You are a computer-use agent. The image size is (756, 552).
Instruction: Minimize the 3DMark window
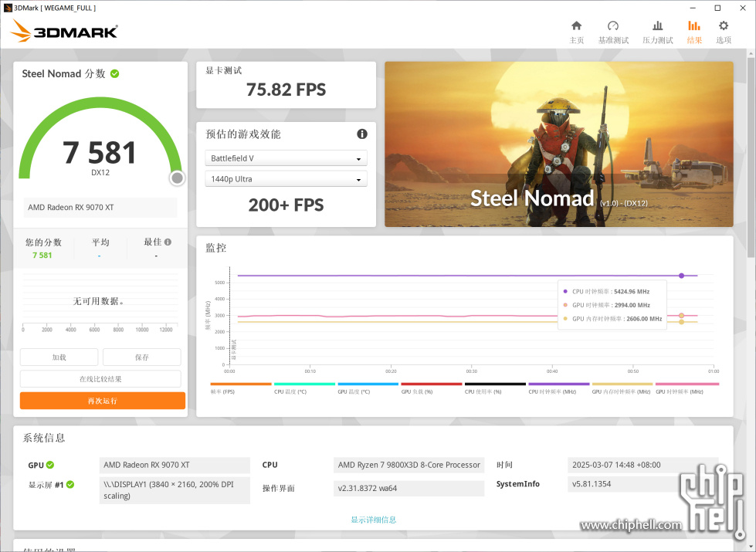click(x=693, y=8)
